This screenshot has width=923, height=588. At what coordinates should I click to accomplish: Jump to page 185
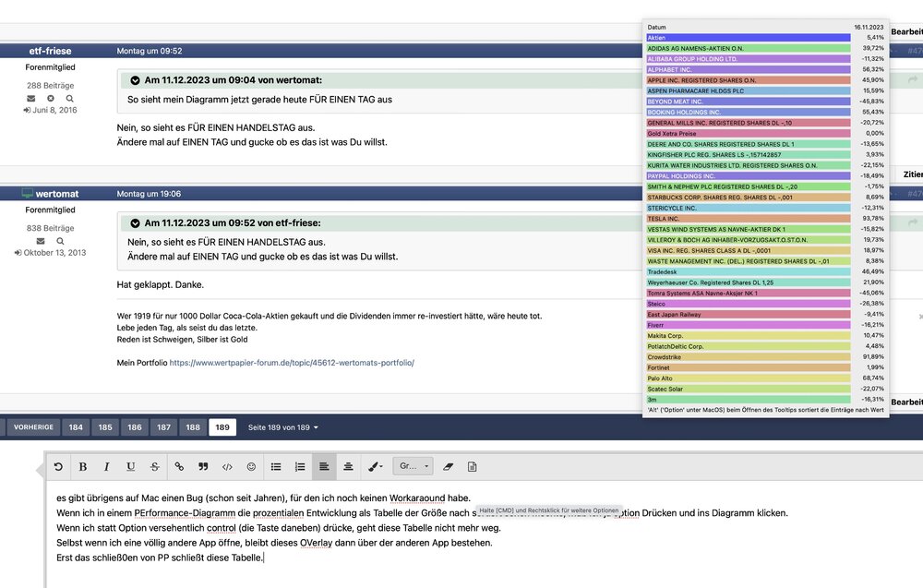(105, 427)
